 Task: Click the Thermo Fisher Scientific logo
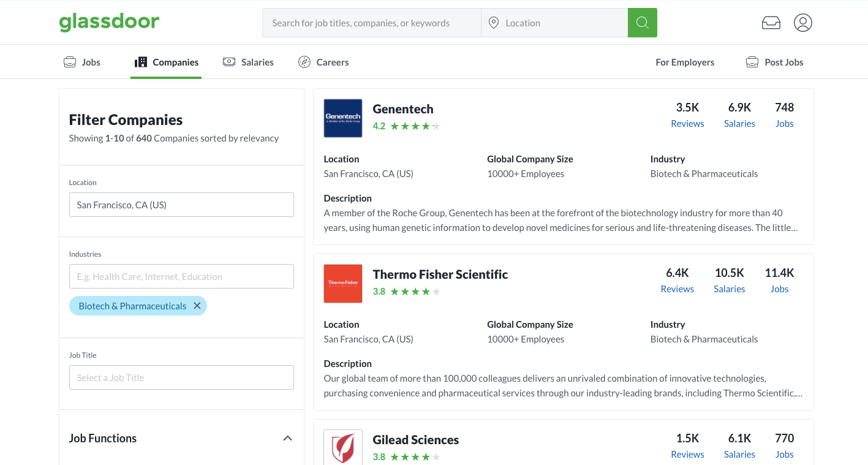(343, 284)
